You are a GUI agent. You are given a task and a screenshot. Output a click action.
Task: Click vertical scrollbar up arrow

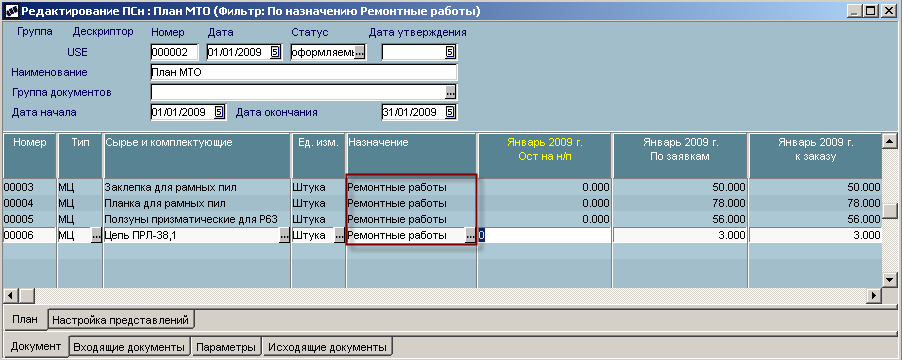(x=890, y=141)
